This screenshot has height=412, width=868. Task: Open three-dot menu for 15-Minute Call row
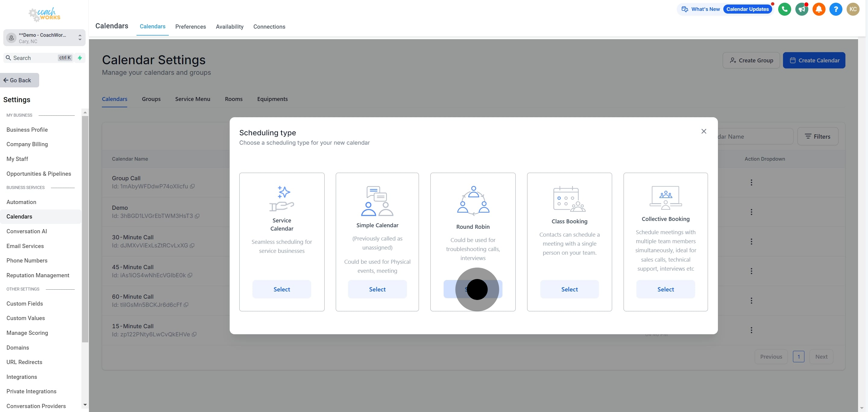(x=751, y=330)
